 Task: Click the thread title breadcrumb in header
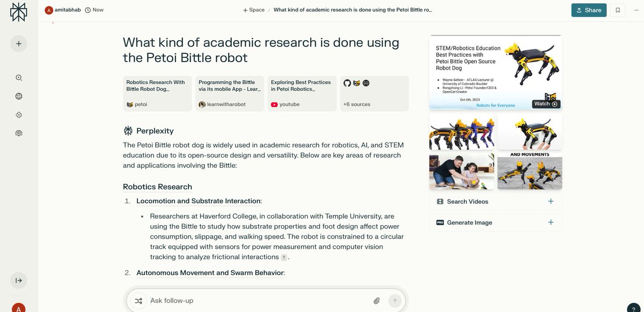point(353,10)
